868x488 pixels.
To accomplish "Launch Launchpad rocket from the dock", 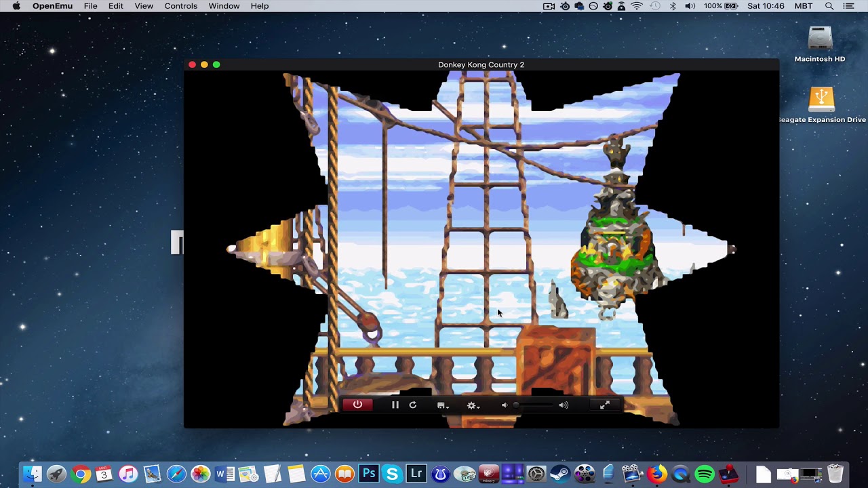I will (56, 474).
